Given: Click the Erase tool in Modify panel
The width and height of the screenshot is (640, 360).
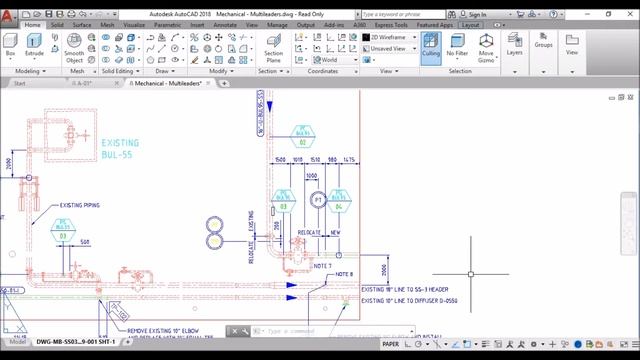Looking at the screenshot, I should coord(195,60).
